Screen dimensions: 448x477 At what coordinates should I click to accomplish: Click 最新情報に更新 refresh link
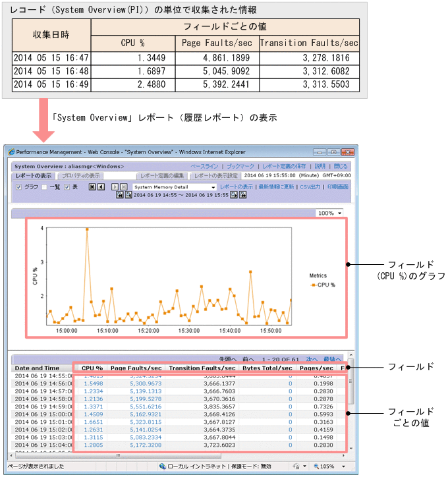(x=276, y=186)
